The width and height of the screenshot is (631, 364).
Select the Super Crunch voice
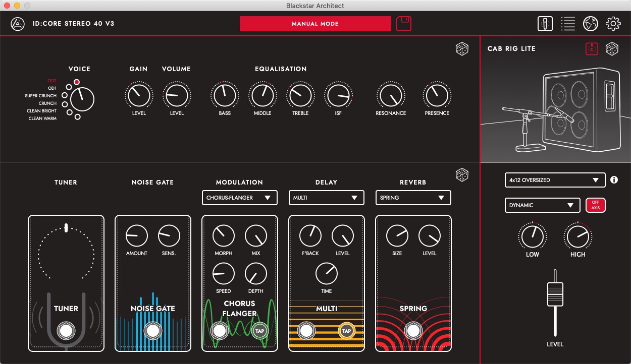(x=65, y=95)
